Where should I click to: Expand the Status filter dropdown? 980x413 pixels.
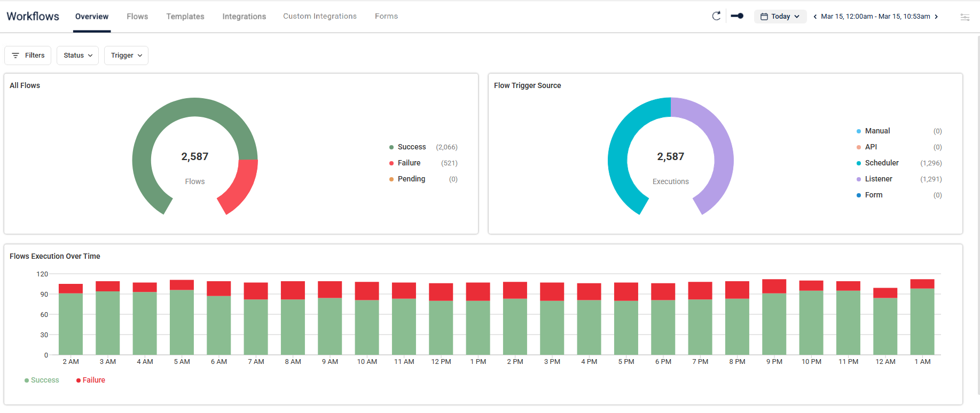point(77,55)
